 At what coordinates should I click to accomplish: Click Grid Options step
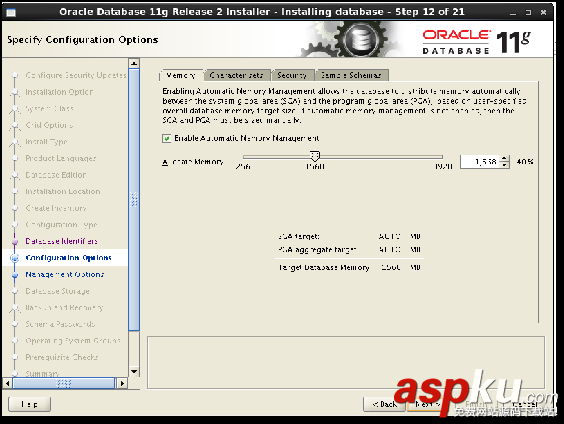click(49, 125)
